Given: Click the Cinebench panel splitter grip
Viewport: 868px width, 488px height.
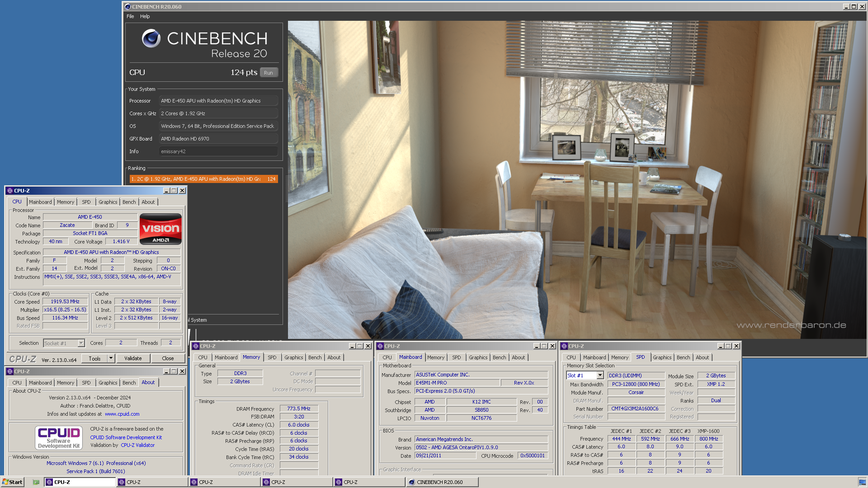Looking at the screenshot, I should pyautogui.click(x=286, y=188).
